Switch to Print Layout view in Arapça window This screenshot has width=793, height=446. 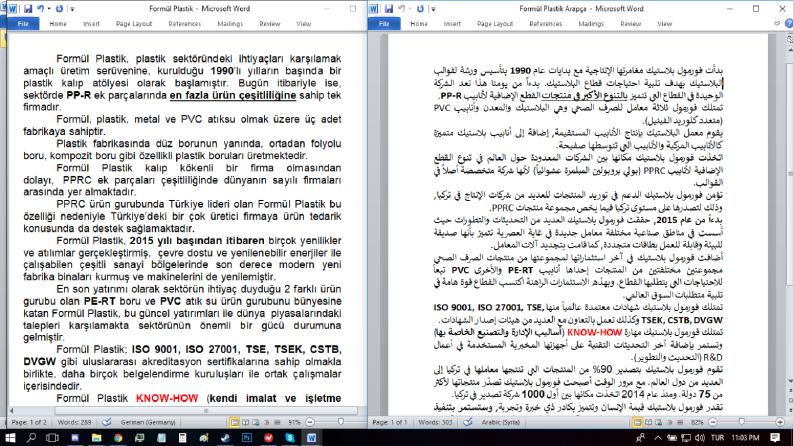coord(637,422)
